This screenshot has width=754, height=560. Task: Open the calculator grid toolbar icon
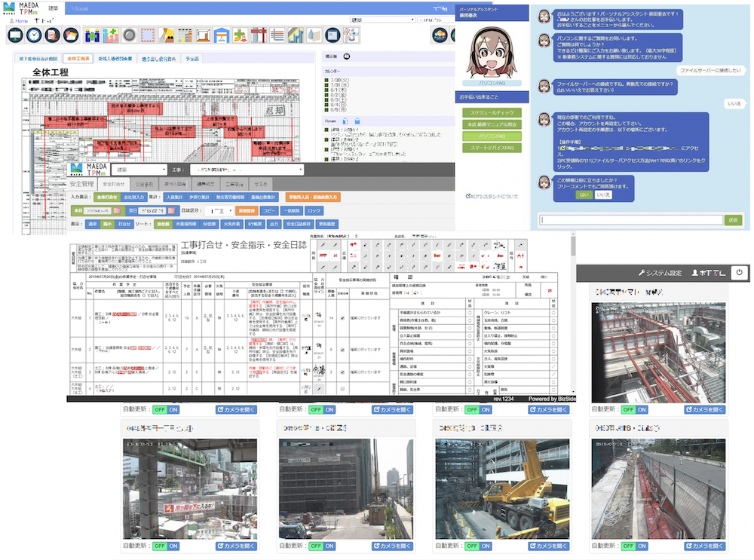point(185,35)
